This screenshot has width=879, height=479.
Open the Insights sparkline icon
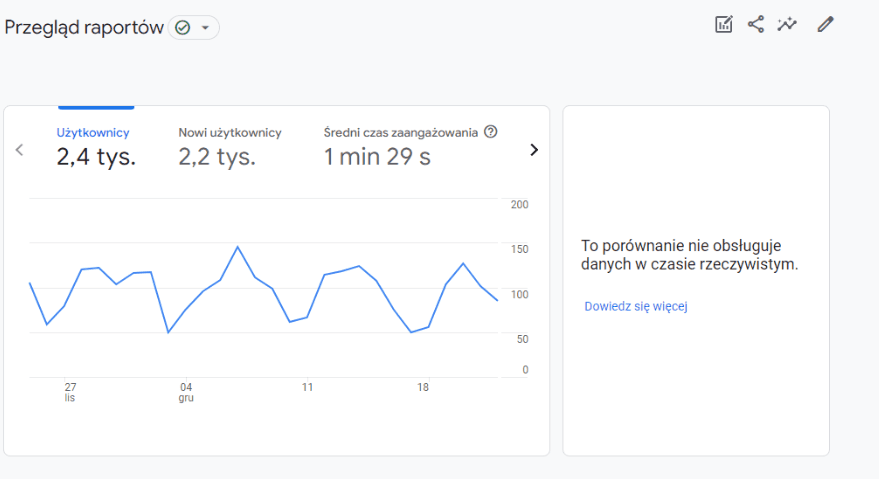[x=788, y=25]
